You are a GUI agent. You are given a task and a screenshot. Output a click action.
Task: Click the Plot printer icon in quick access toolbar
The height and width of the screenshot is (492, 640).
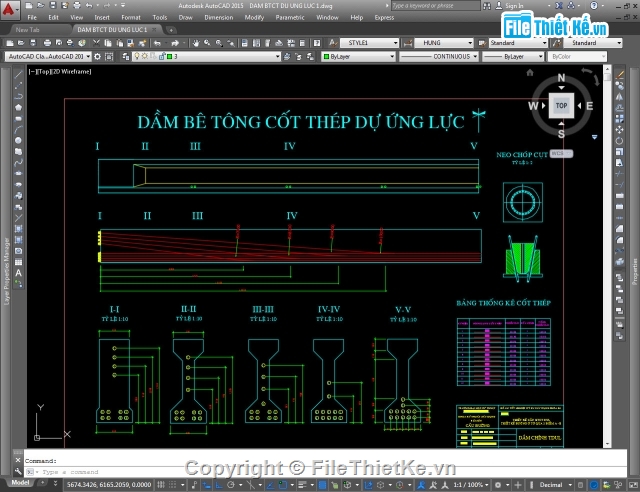(77, 5)
